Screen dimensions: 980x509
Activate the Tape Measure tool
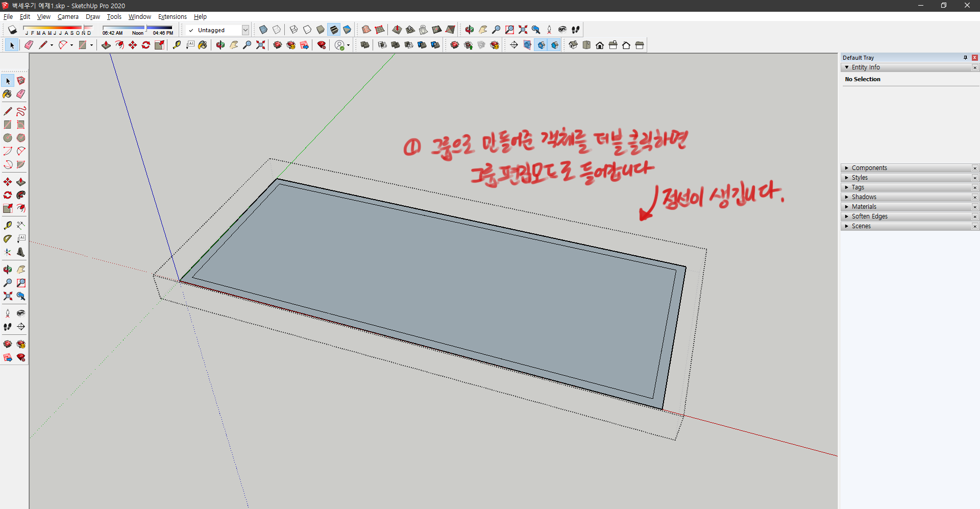pyautogui.click(x=7, y=225)
